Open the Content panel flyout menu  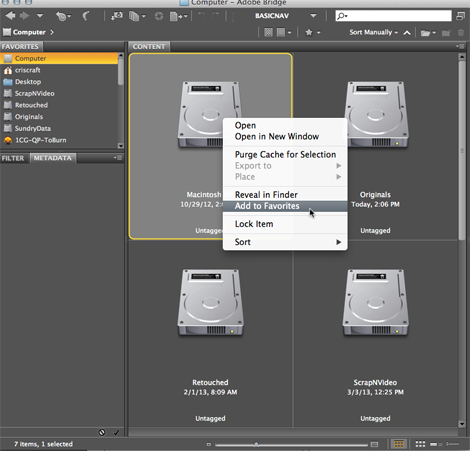(x=460, y=46)
